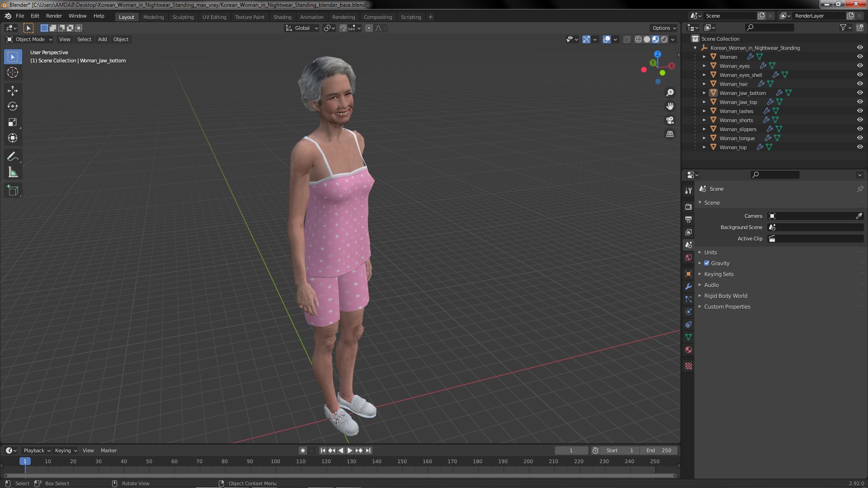
Task: Select the Cursor tool in the toolbar
Action: [13, 72]
